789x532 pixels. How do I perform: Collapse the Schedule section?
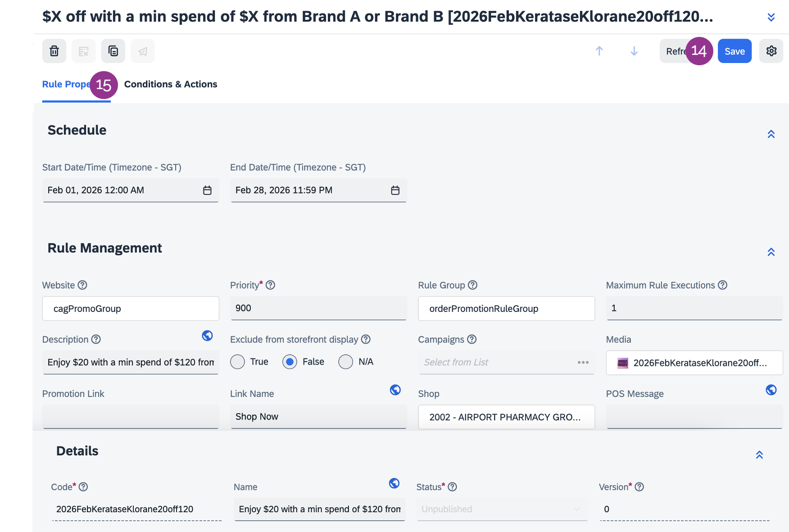pos(771,134)
